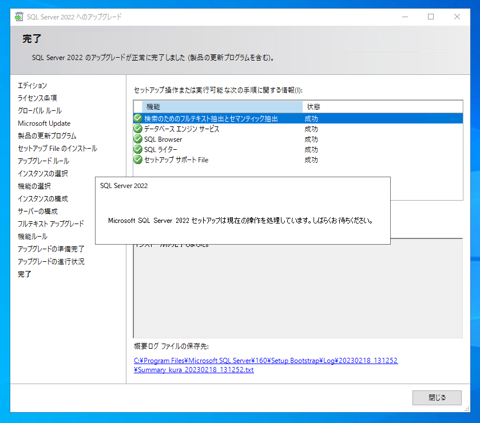Click the 製品の更新プログラム step in sidebar

coord(47,136)
